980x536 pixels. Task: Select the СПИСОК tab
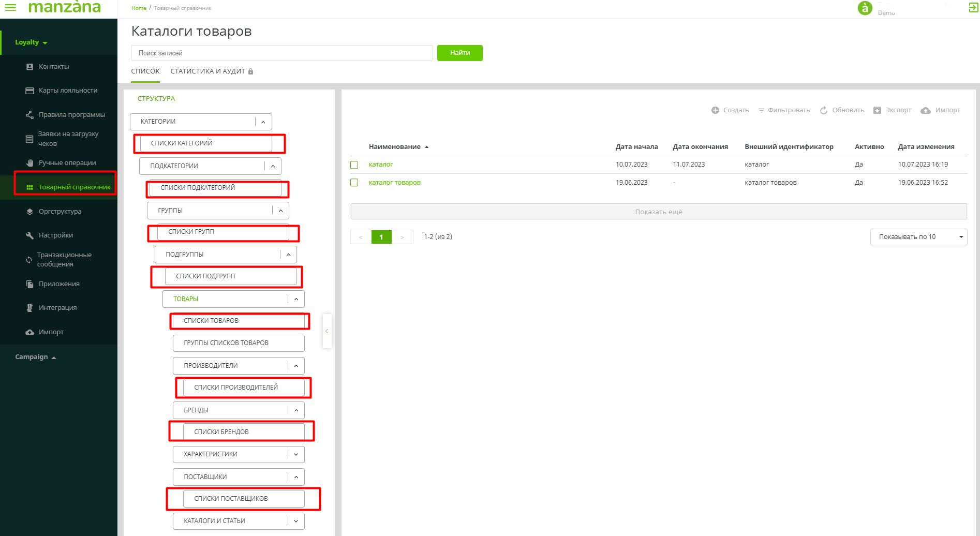[x=145, y=71]
